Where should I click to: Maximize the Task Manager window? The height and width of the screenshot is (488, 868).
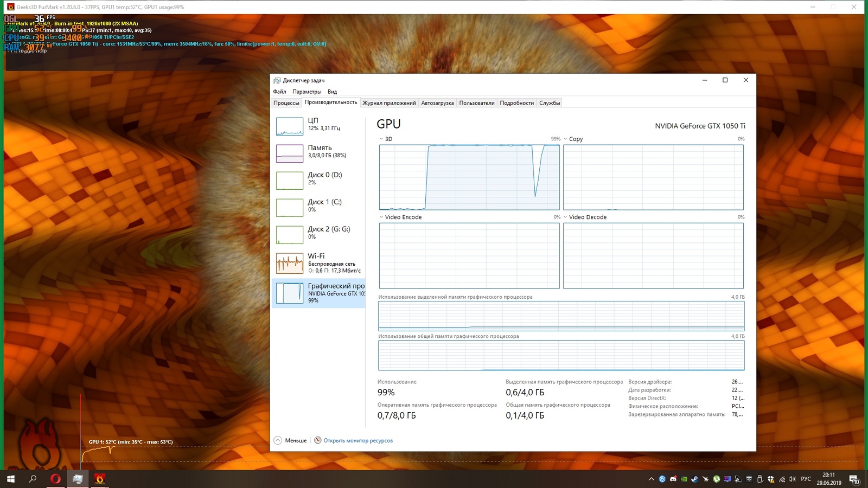(725, 80)
